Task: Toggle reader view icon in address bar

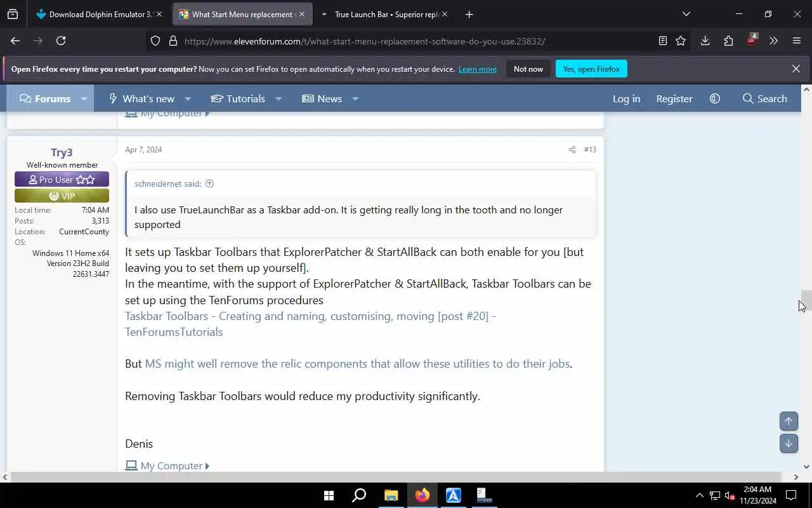Action: pyautogui.click(x=662, y=41)
